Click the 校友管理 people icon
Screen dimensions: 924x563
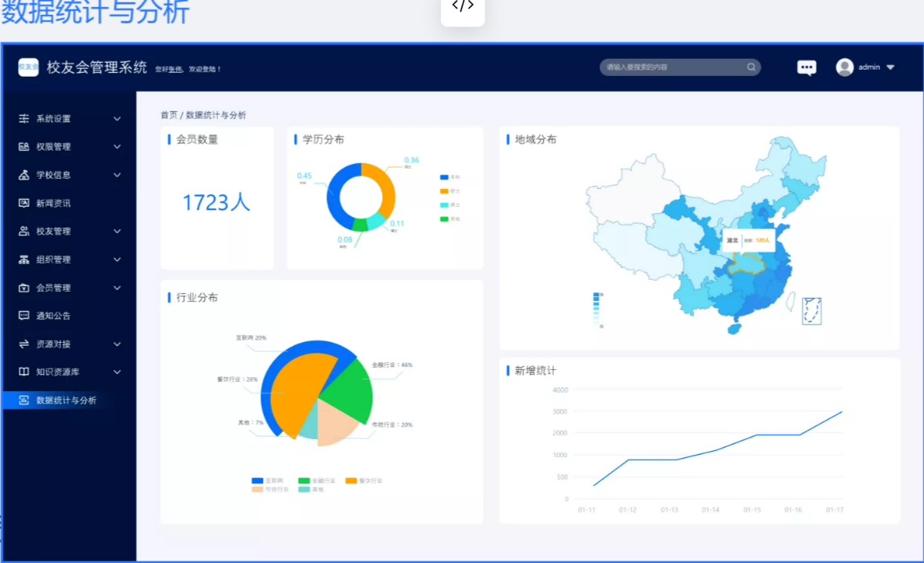click(x=24, y=231)
